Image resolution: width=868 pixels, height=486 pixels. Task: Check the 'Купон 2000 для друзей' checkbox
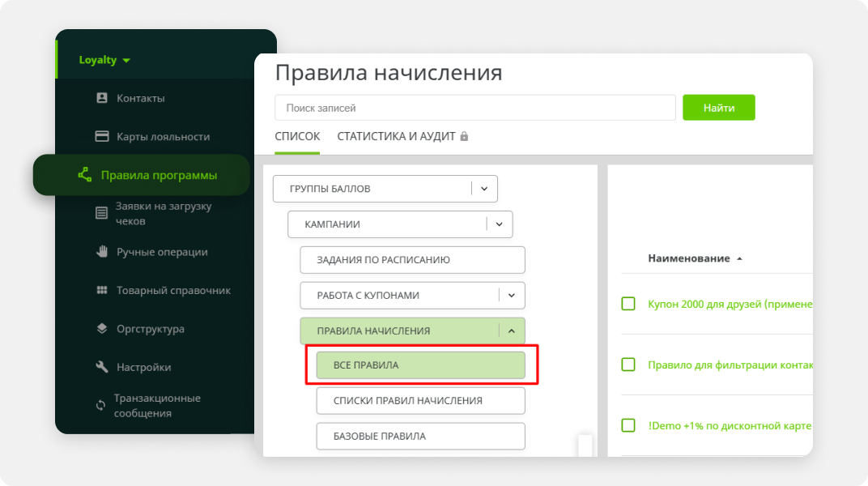(x=628, y=304)
